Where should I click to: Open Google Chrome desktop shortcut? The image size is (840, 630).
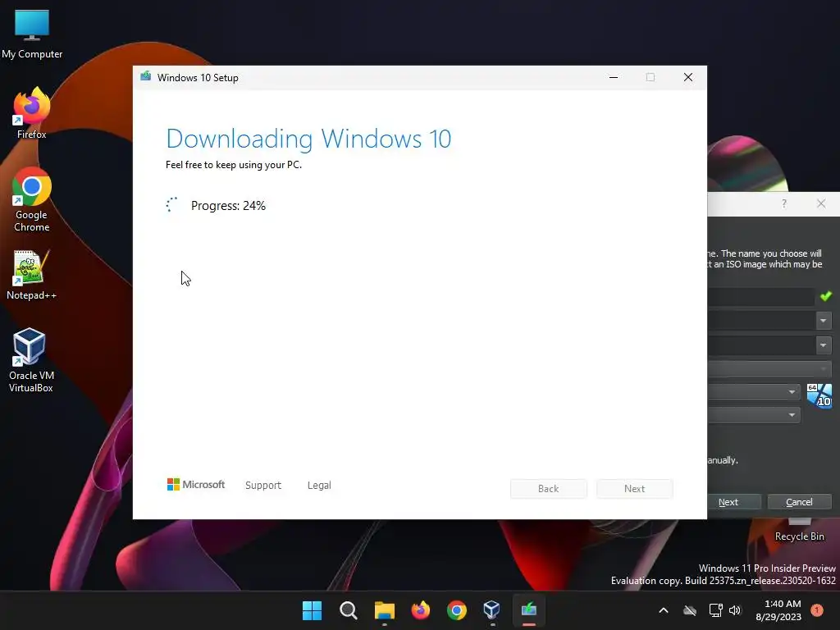coord(32,199)
